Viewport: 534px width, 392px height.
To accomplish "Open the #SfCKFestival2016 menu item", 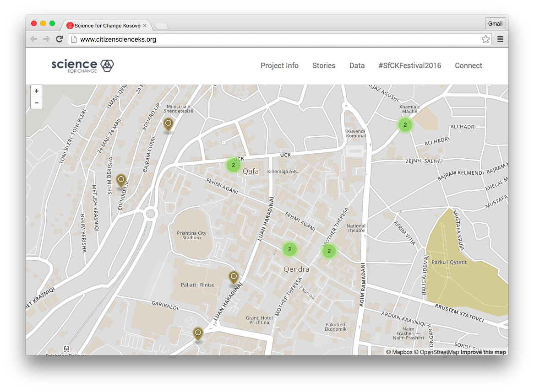I will pos(410,66).
